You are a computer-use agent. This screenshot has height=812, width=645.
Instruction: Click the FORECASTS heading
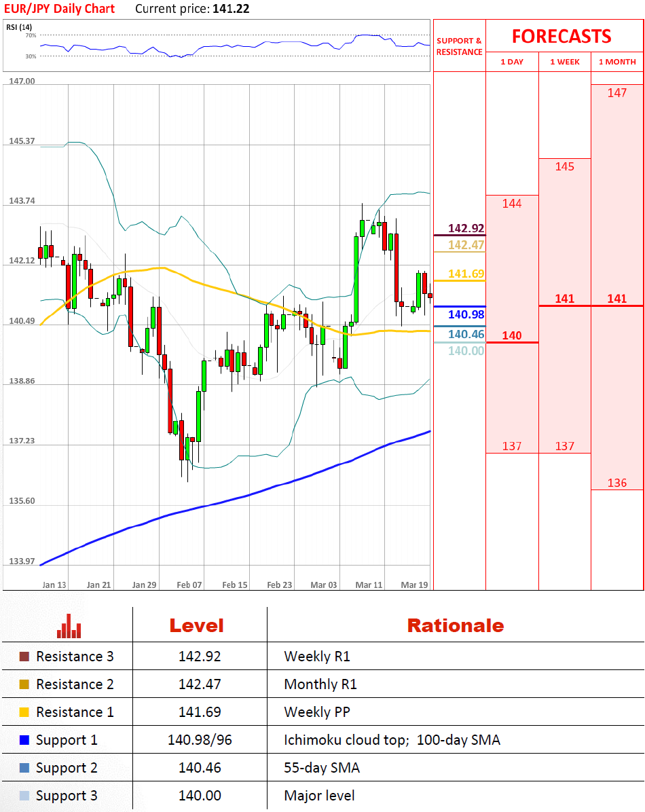pos(561,36)
